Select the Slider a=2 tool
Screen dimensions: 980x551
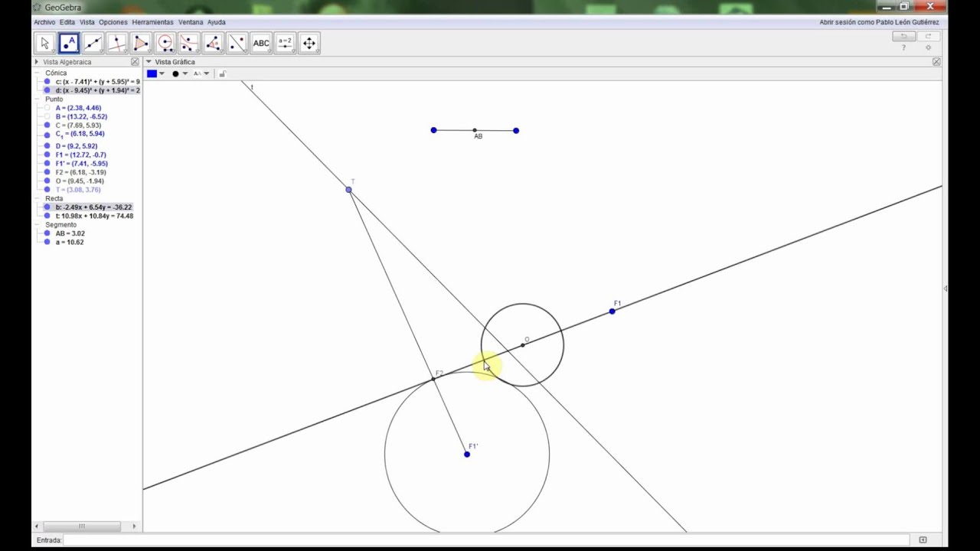(x=285, y=43)
